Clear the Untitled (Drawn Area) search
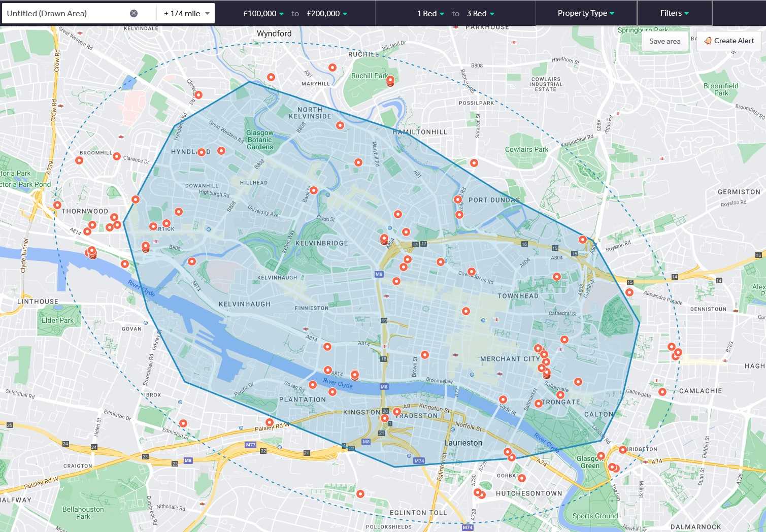Image resolution: width=766 pixels, height=532 pixels. (x=134, y=14)
